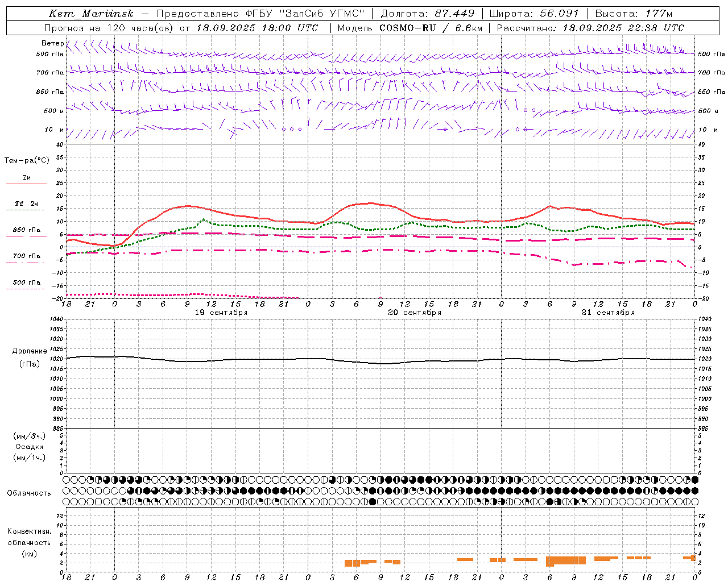
Task: Click the Ветер section label
Action: tap(52, 43)
